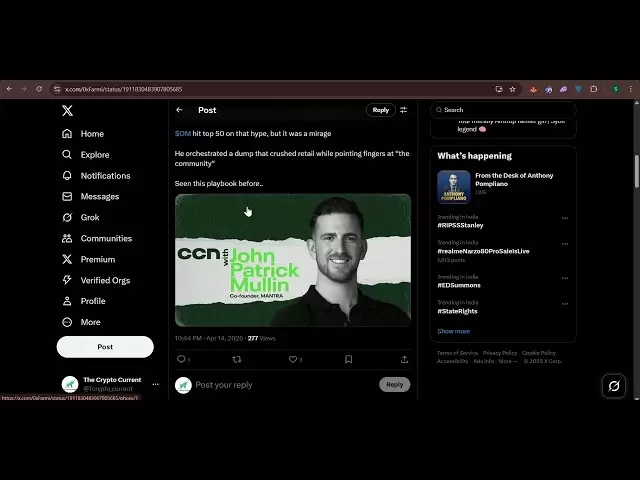The image size is (640, 480).
Task: Open the John Patrick Mullin image
Action: coord(293,260)
